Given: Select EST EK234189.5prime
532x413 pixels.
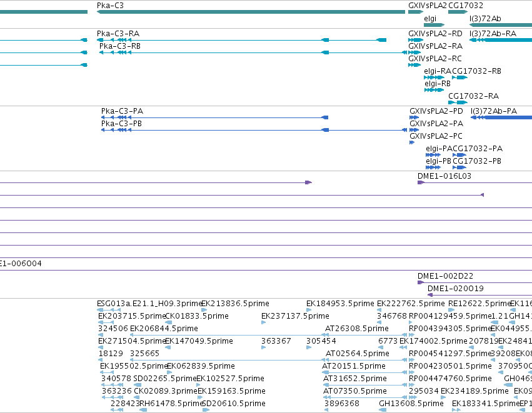Looking at the screenshot, I should (443, 398).
